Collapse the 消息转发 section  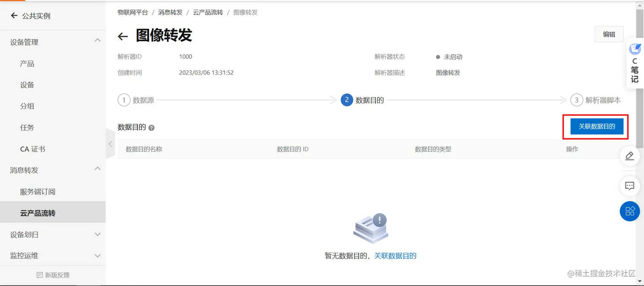pyautogui.click(x=98, y=169)
